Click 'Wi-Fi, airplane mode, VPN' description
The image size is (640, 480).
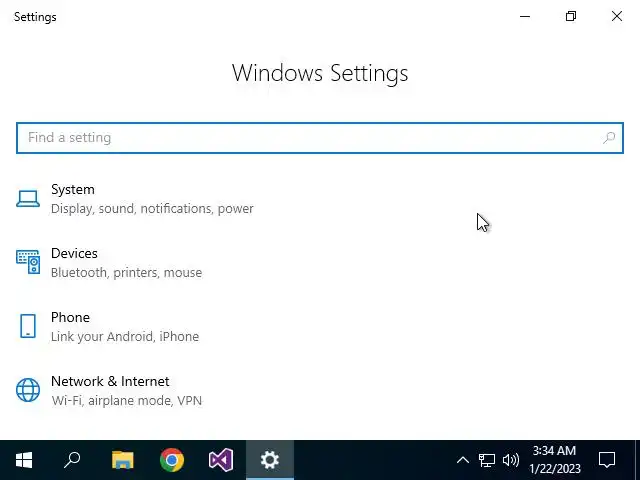pyautogui.click(x=127, y=400)
